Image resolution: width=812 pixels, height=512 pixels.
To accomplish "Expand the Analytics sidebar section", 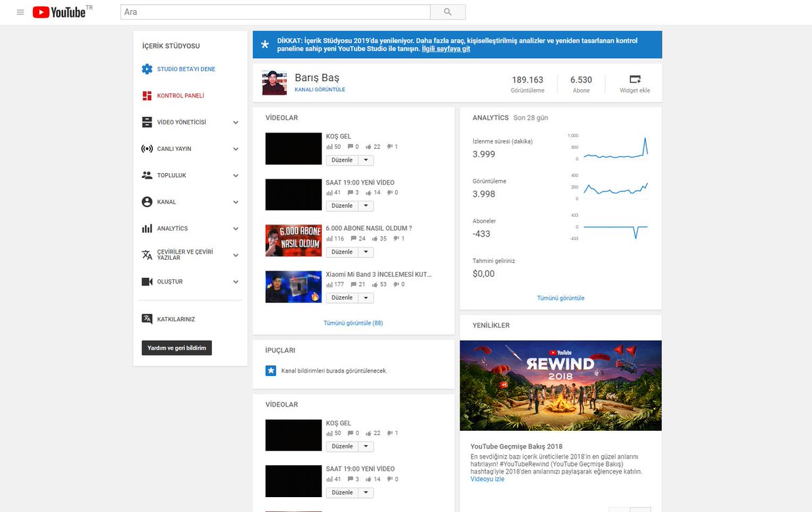I will point(235,229).
